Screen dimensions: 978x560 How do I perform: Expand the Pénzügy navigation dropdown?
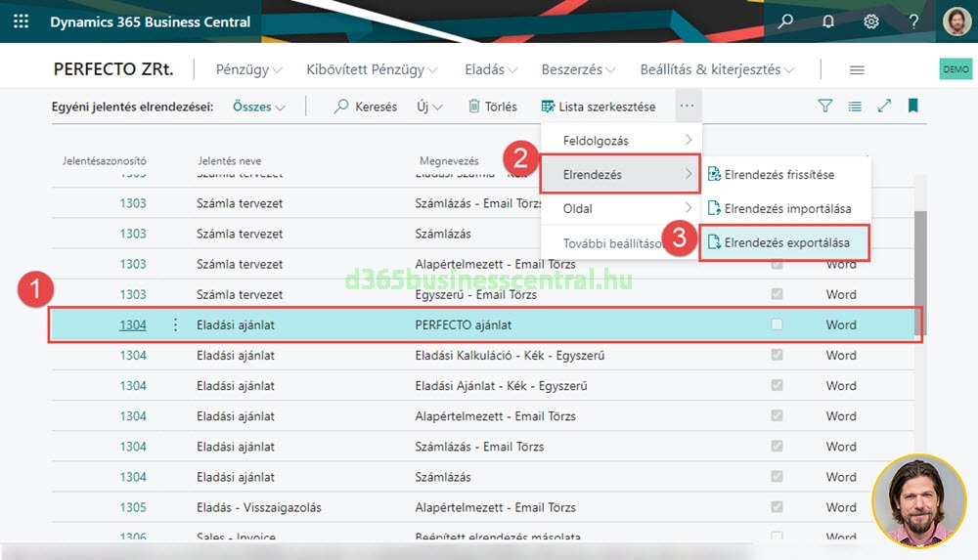coord(248,69)
